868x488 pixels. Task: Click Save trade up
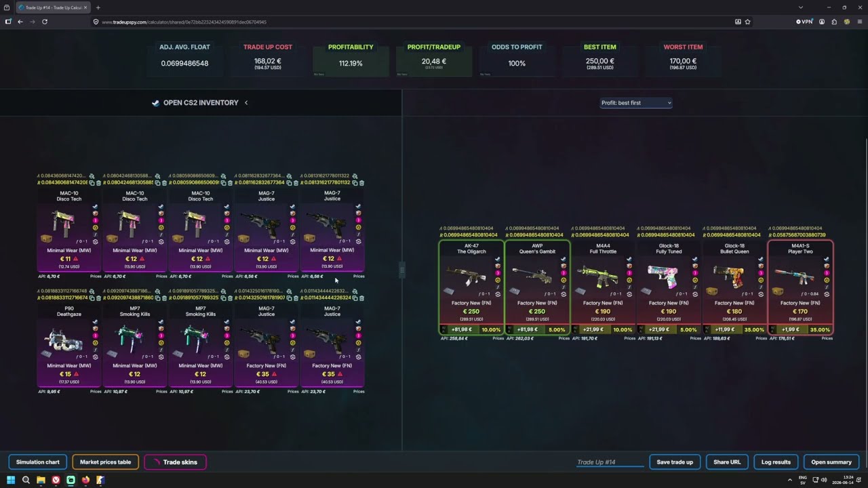pyautogui.click(x=675, y=462)
